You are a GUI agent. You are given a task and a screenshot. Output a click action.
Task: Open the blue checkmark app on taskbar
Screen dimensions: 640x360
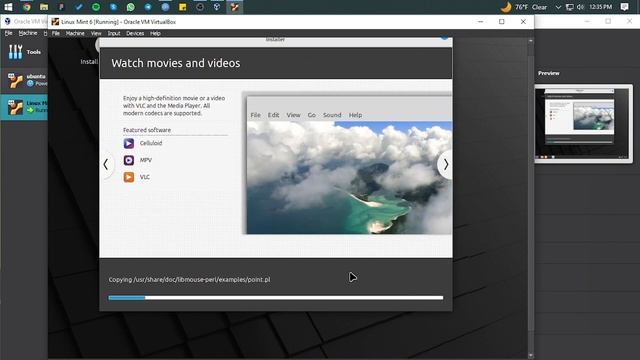78,7
